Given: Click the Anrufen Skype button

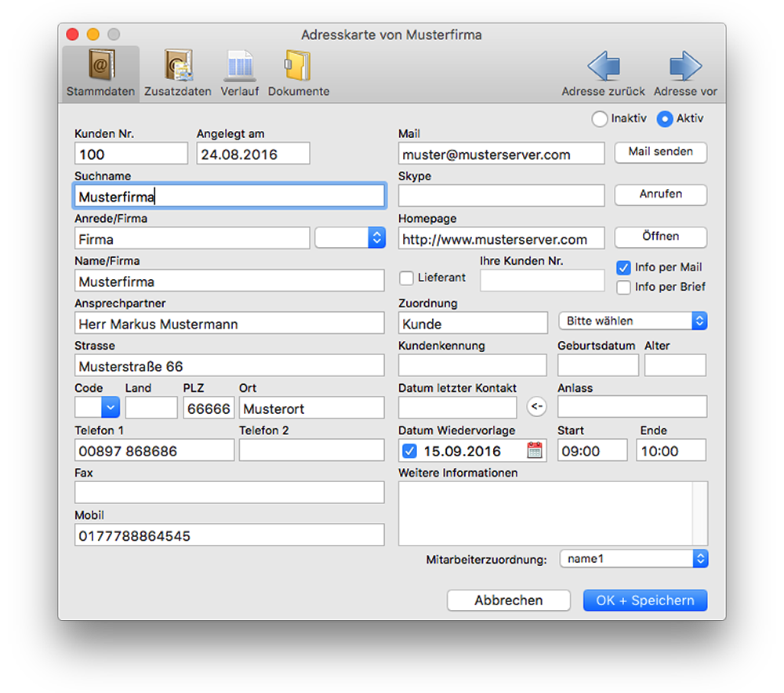Looking at the screenshot, I should point(660,194).
